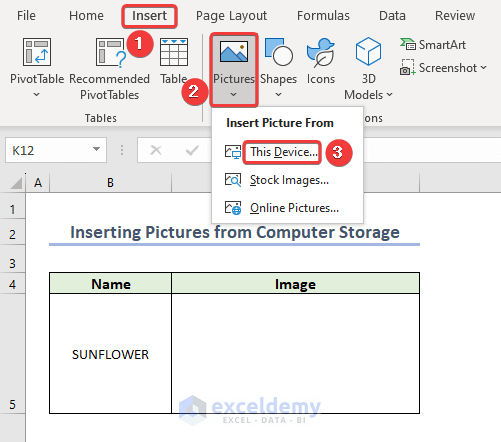Select Online Pictures... menu entry
Screen dimensions: 501x442
[294, 208]
